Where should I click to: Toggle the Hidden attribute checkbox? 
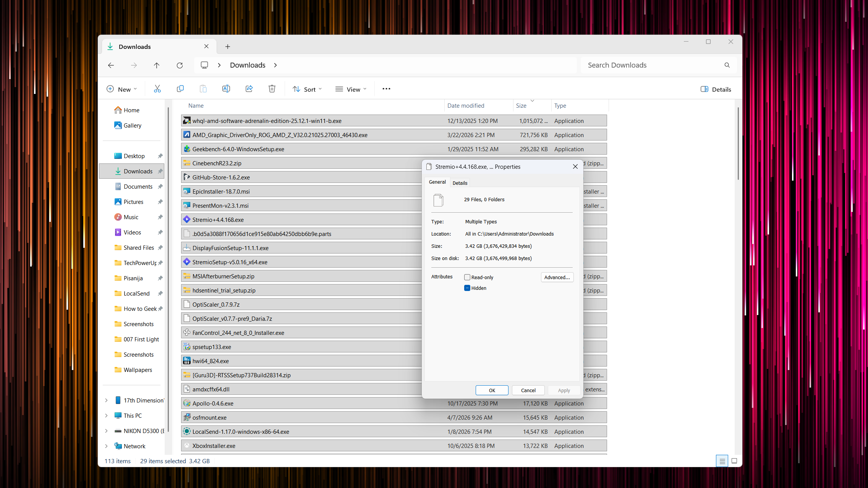click(x=467, y=288)
